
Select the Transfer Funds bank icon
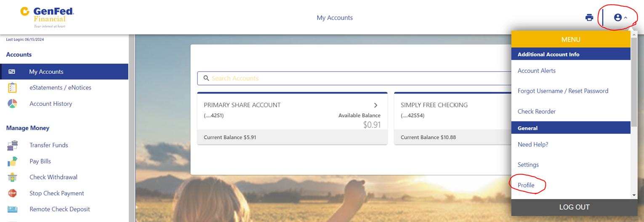click(12, 145)
